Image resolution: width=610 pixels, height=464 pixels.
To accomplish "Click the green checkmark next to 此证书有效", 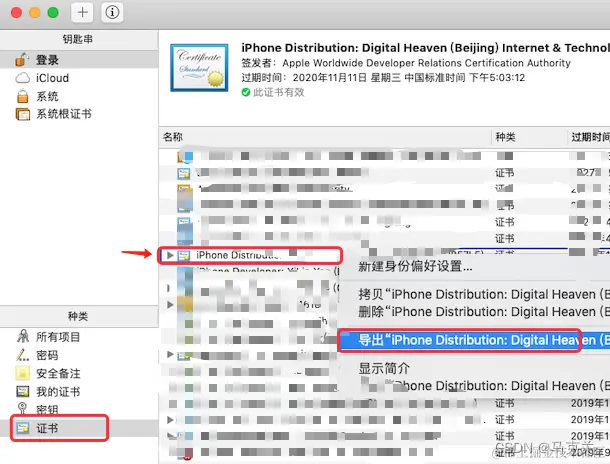I will click(x=245, y=92).
